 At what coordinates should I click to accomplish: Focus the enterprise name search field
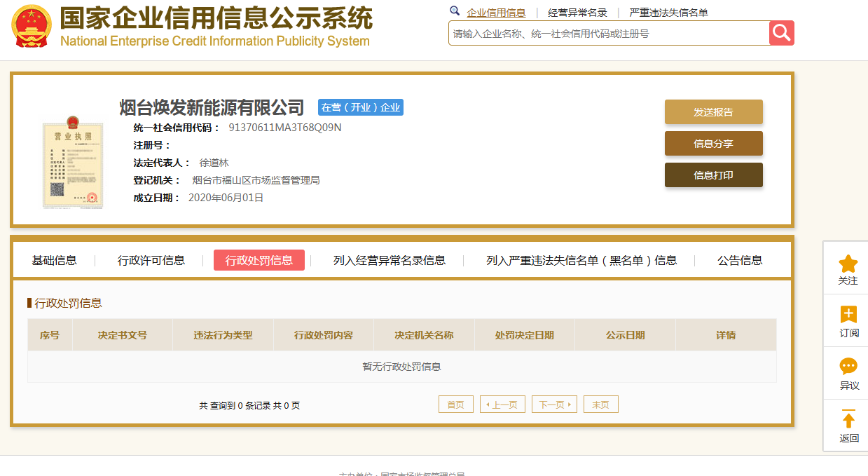tap(609, 33)
